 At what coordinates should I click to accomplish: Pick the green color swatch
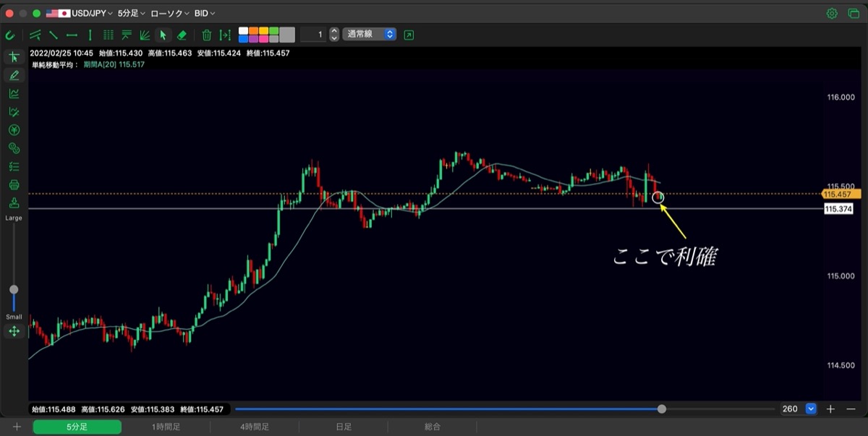273,31
